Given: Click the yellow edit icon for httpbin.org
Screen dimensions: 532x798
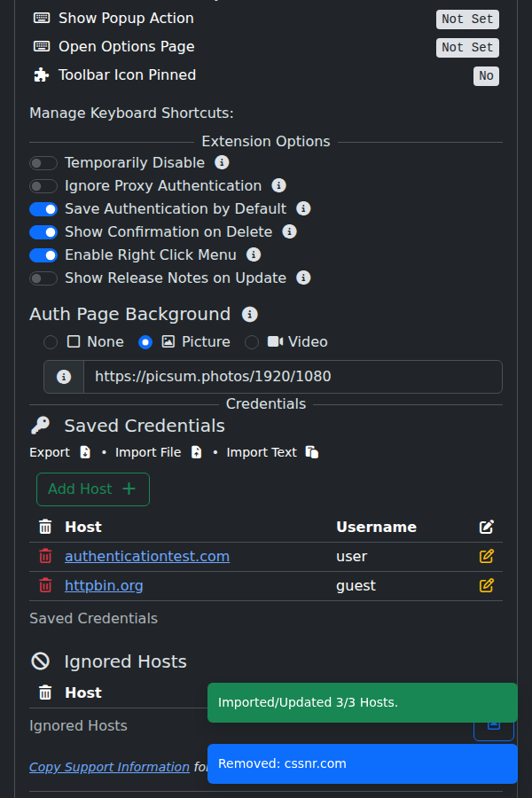Looking at the screenshot, I should click(x=486, y=585).
